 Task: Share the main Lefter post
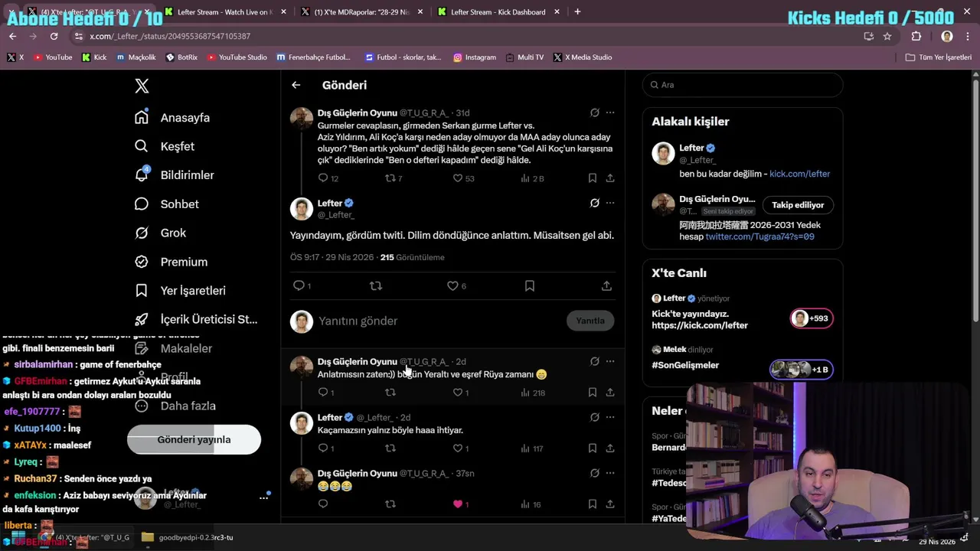click(606, 285)
